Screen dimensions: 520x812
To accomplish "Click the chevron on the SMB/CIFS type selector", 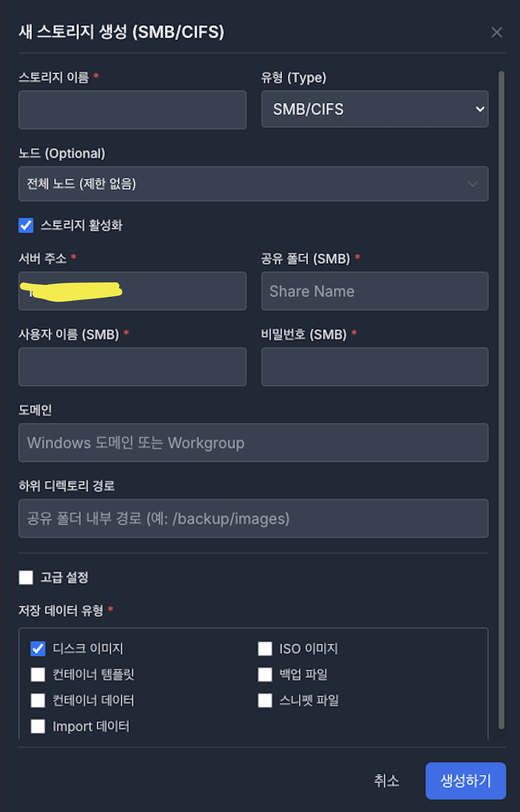I will pyautogui.click(x=479, y=109).
